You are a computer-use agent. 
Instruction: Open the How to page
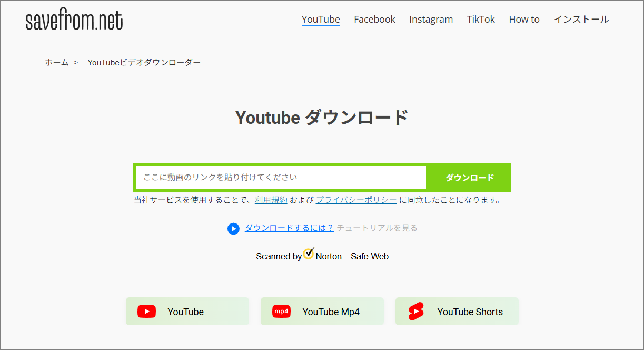[x=524, y=19]
